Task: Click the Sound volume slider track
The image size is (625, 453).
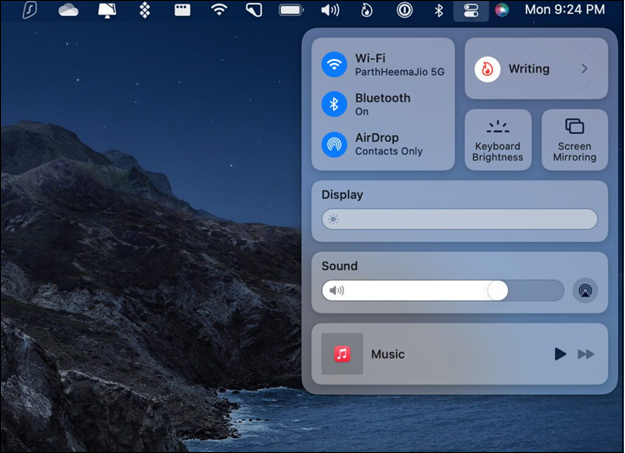Action: coord(442,291)
